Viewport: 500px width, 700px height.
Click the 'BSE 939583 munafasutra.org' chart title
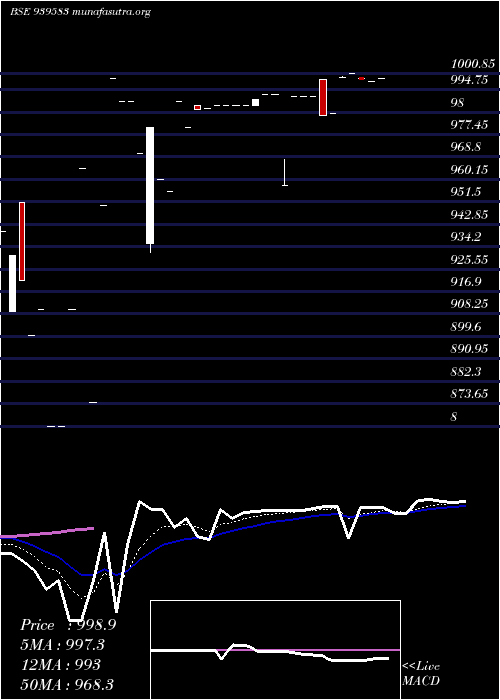tap(80, 12)
